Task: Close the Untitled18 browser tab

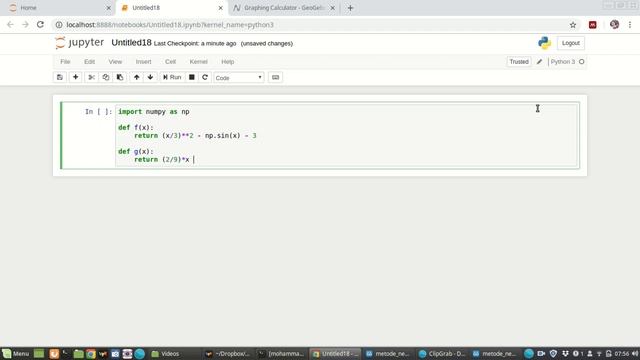Action: (x=220, y=8)
